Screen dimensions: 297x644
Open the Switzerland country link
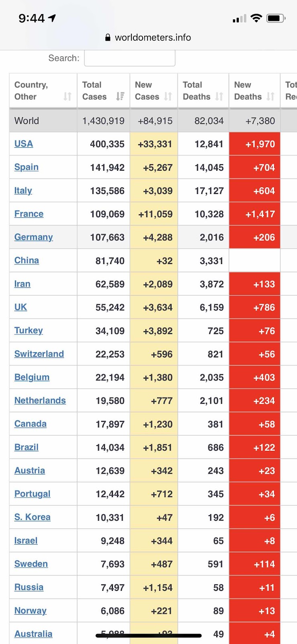[x=39, y=354]
